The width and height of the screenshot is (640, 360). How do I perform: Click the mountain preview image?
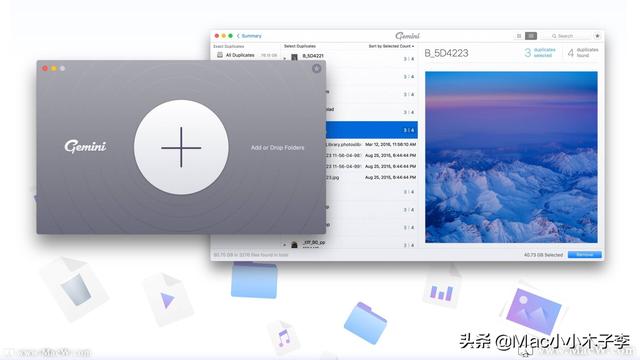click(x=511, y=157)
